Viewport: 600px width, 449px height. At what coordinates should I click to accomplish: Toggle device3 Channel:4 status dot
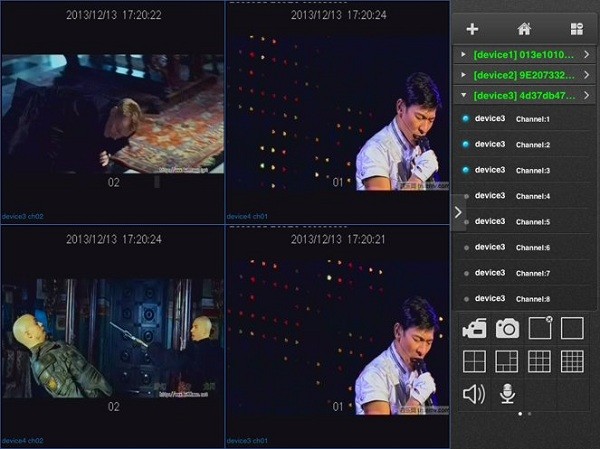tap(466, 196)
